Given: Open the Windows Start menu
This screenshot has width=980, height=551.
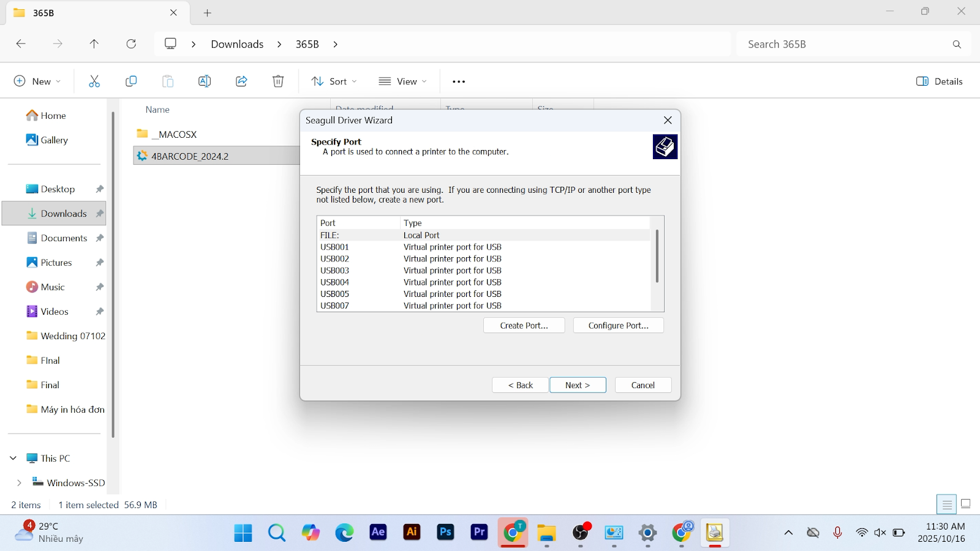Looking at the screenshot, I should [243, 533].
